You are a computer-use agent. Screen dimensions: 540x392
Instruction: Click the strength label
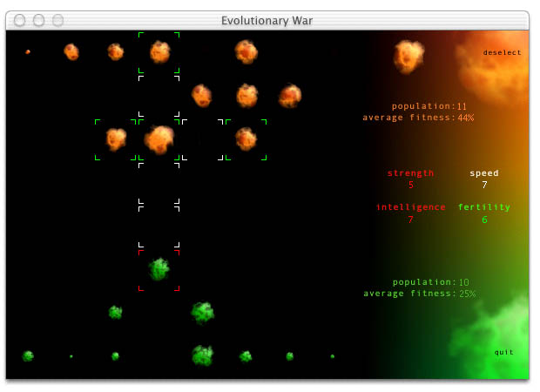(410, 173)
